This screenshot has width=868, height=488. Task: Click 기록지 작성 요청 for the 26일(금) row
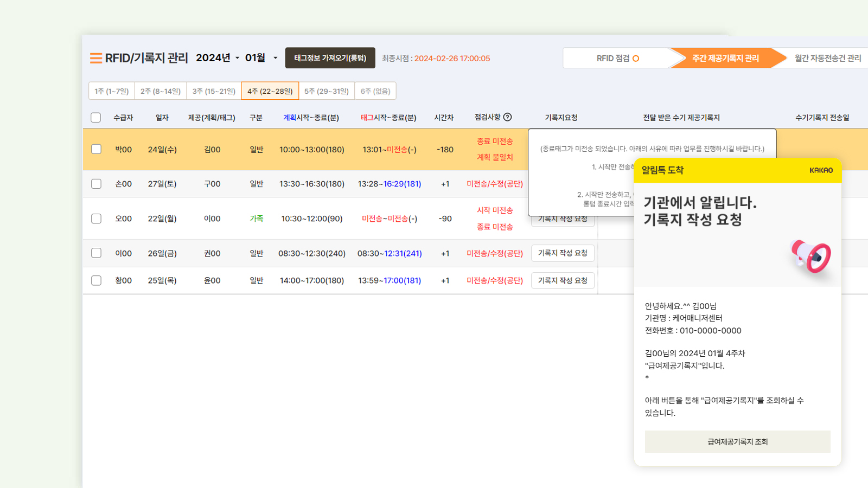click(563, 253)
